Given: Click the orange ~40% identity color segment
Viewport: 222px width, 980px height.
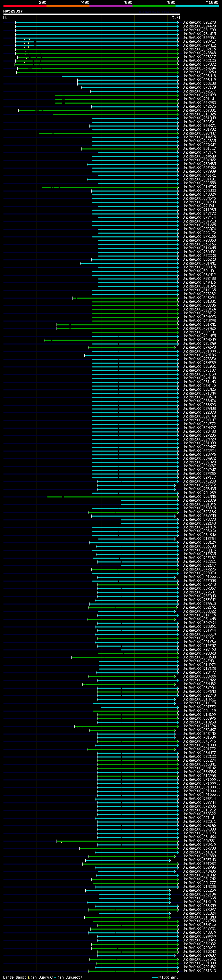Looking at the screenshot, I should (68, 6).
